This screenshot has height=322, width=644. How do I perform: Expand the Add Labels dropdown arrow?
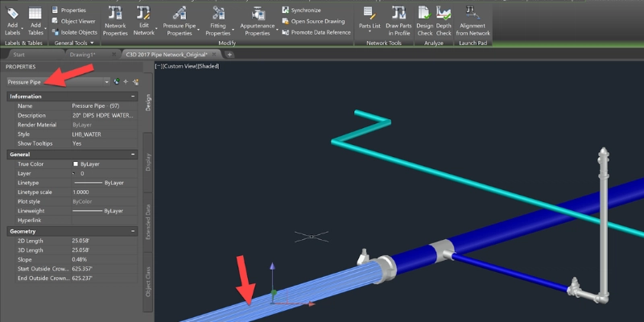[x=23, y=30]
